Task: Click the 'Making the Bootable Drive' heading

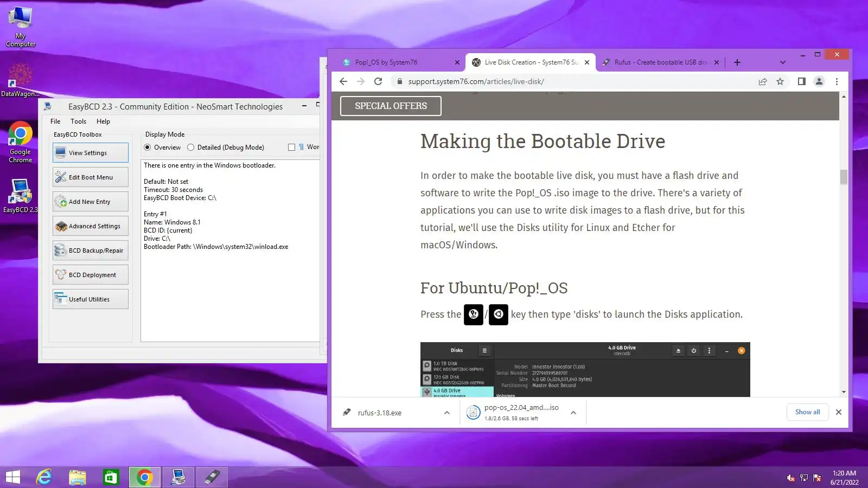Action: pos(542,142)
